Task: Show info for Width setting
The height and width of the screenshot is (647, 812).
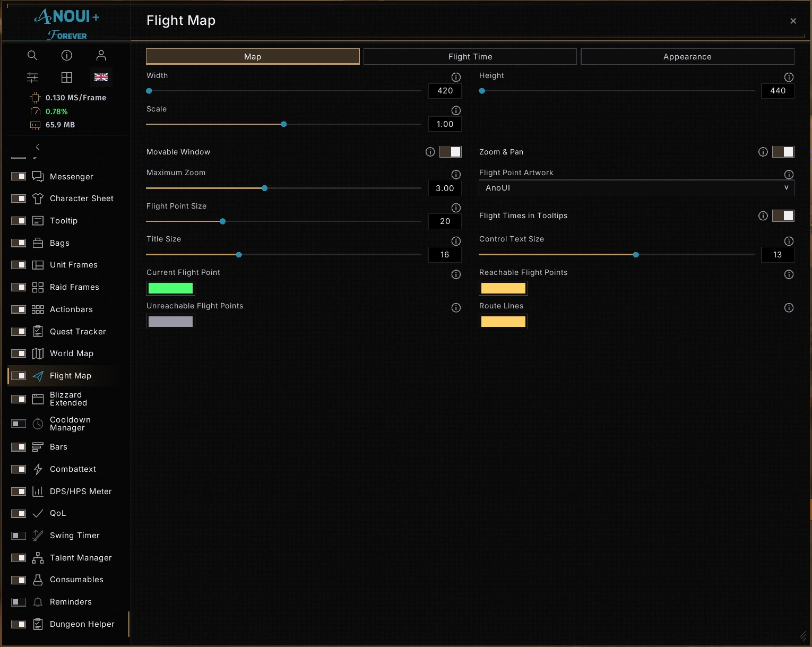Action: click(x=456, y=77)
